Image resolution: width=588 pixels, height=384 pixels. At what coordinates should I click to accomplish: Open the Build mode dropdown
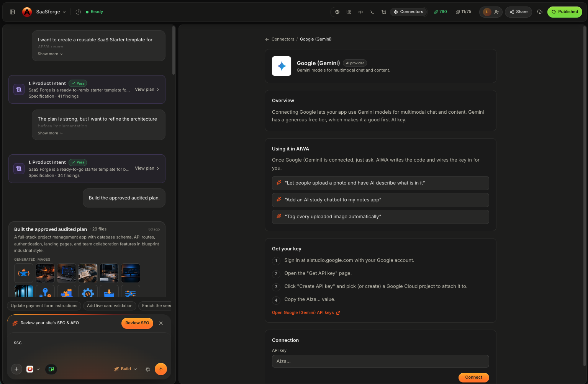click(126, 369)
